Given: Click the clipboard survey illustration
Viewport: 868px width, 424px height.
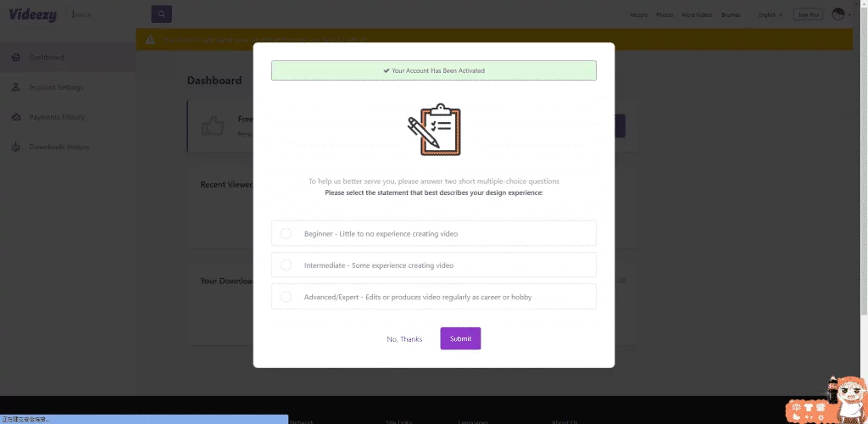Looking at the screenshot, I should tap(435, 130).
